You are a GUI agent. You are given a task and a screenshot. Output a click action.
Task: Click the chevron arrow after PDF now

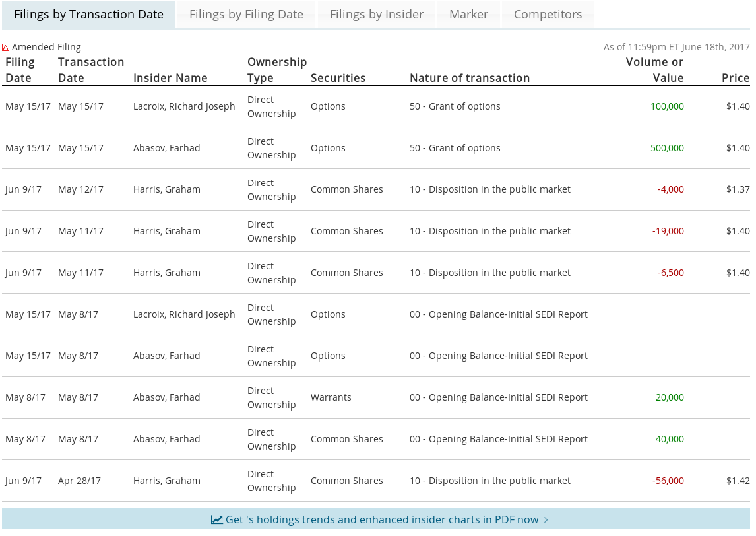pos(546,519)
